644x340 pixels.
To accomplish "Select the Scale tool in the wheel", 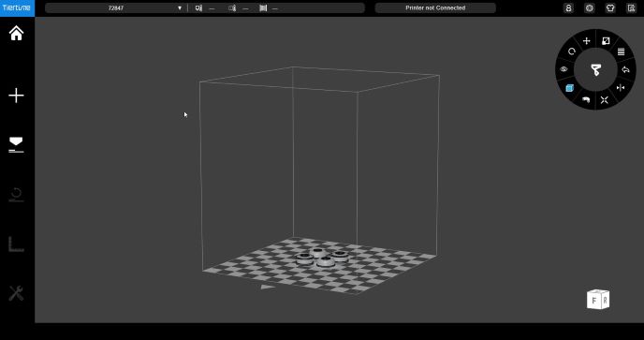I will pyautogui.click(x=606, y=40).
